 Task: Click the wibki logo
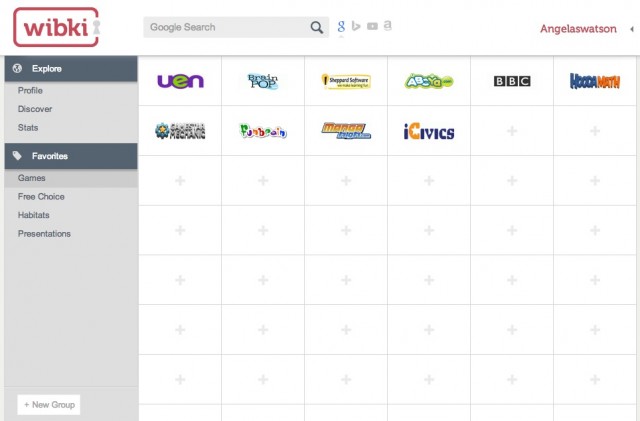(x=56, y=27)
